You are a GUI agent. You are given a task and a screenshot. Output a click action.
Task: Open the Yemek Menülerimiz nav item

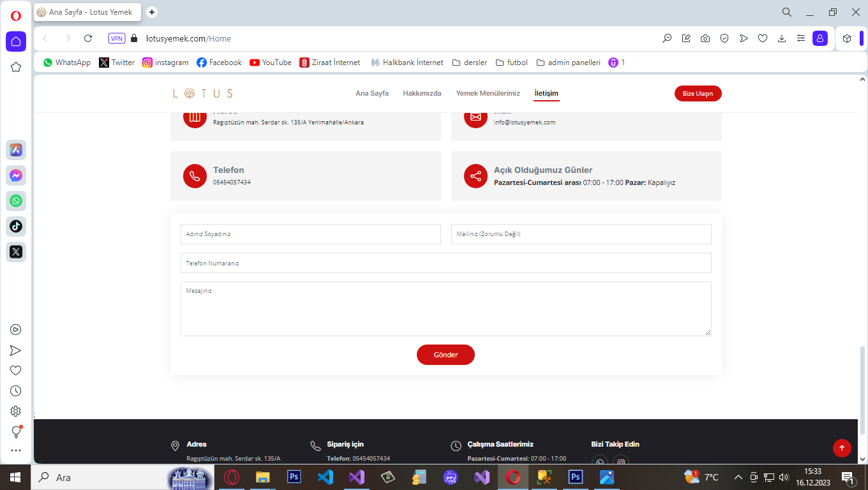[x=488, y=93]
